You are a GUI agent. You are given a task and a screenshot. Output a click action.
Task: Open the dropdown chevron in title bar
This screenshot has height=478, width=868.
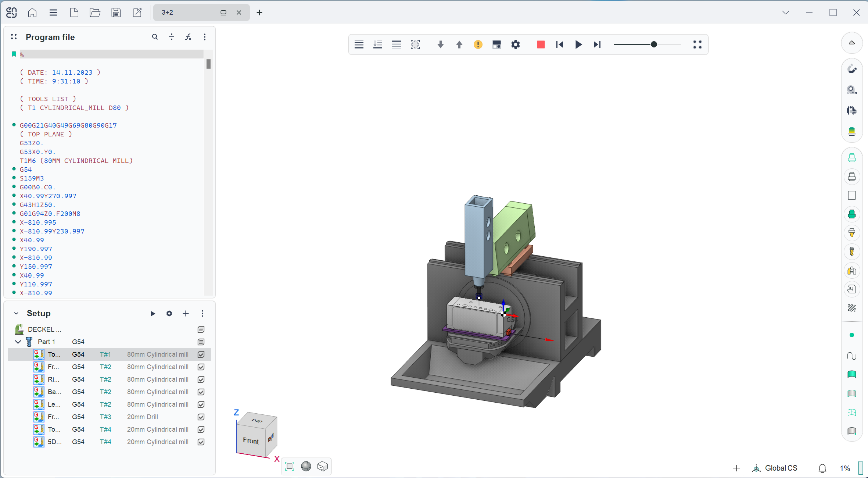[786, 13]
